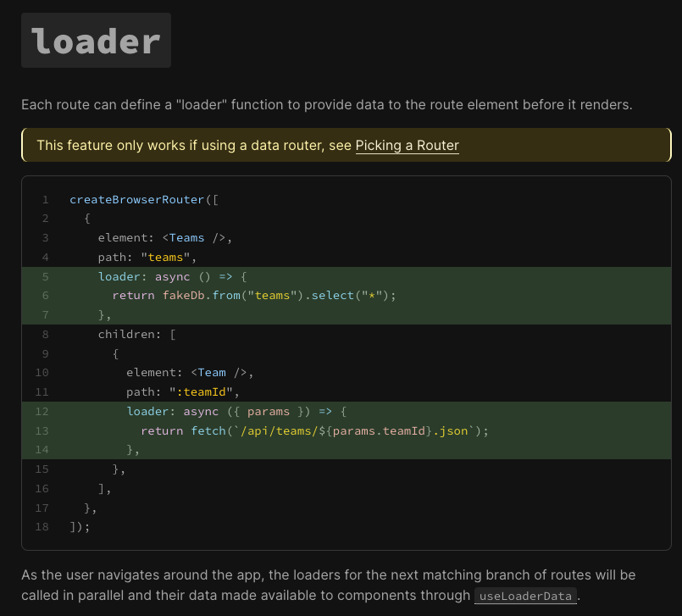Open the Picking a Router link
682x616 pixels.
[408, 146]
